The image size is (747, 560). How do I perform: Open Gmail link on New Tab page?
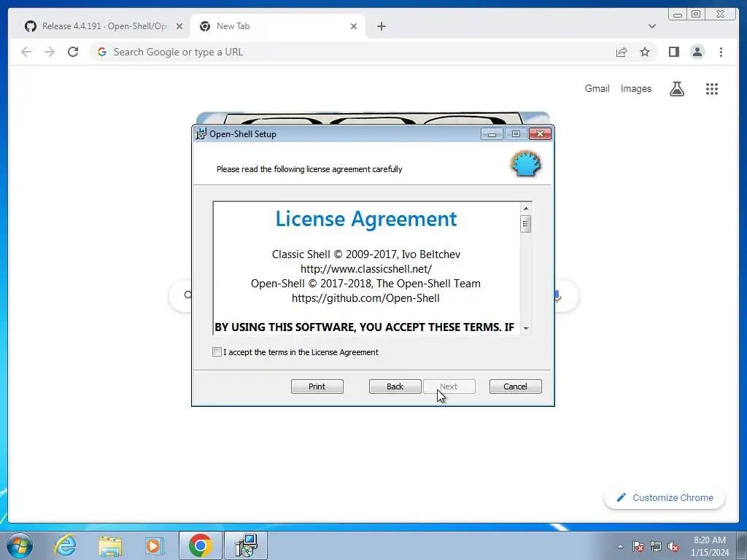597,88
